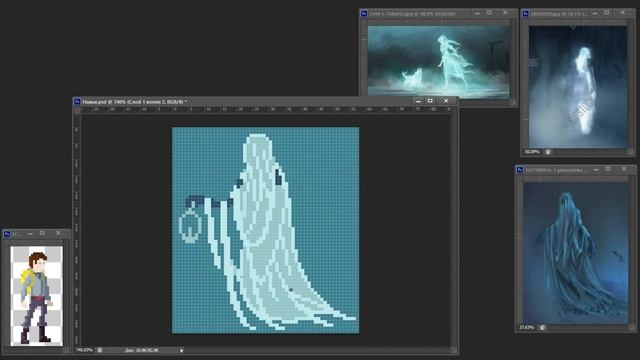Click the zoom percentage field of pixel ghost window

(x=84, y=350)
